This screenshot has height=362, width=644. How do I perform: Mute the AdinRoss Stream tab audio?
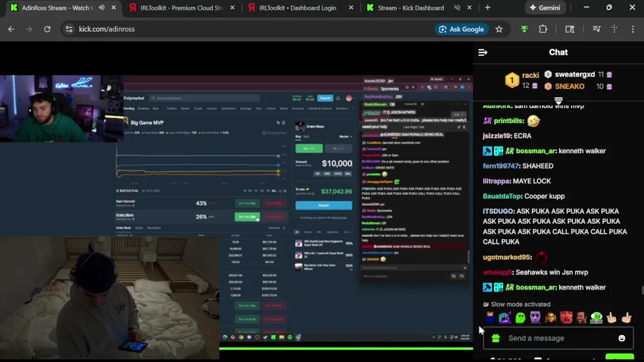102,8
